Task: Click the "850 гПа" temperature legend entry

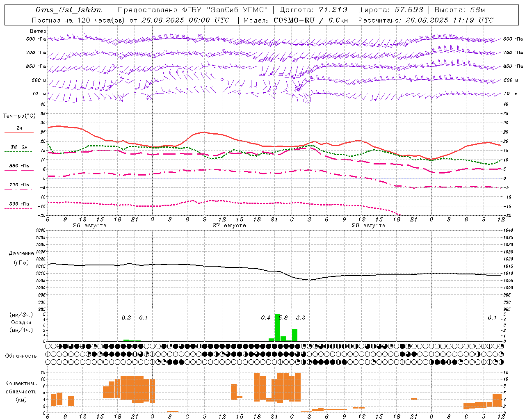Action: 19,166
